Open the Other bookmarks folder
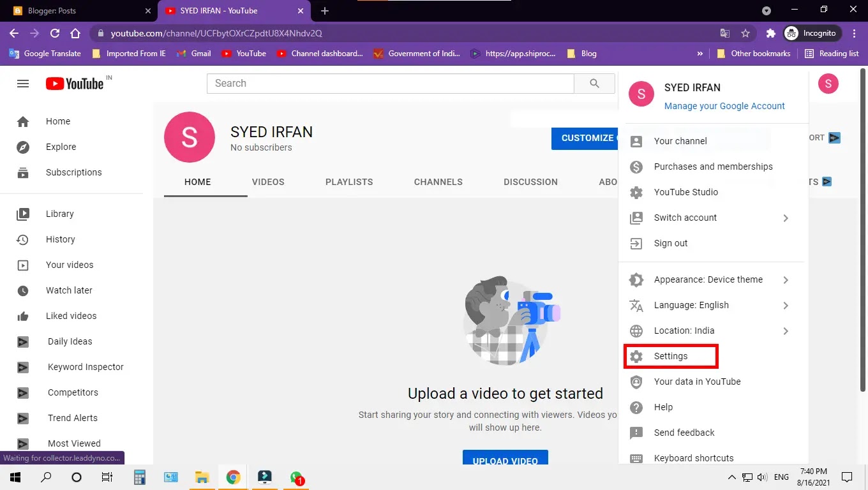 (x=753, y=54)
